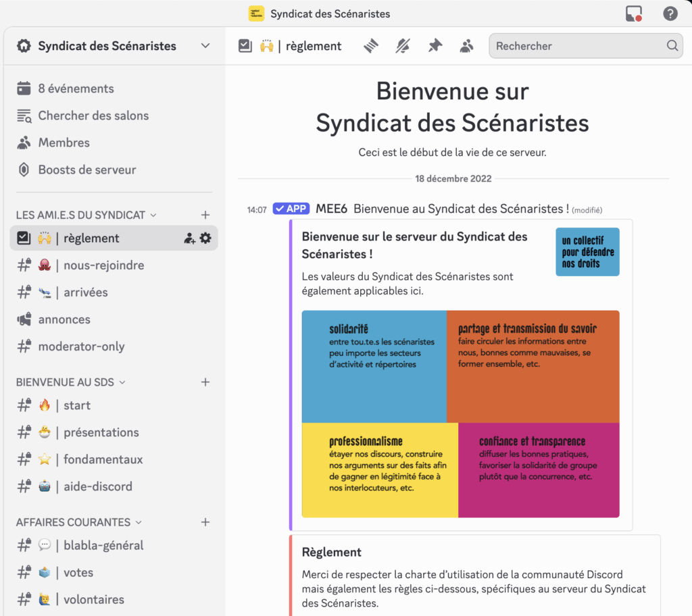Open the Syndicat des Scénaristes server dropdown
The image size is (692, 616).
pyautogui.click(x=205, y=46)
